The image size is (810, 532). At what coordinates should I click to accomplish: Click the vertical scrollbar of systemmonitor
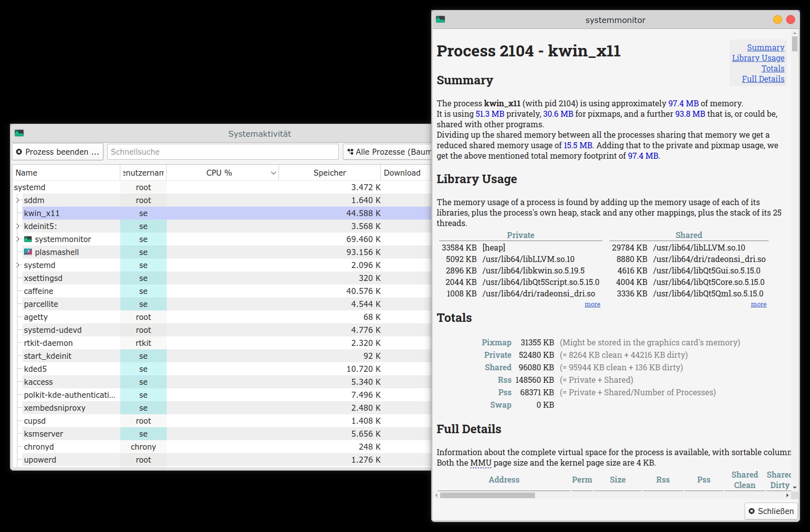click(795, 44)
